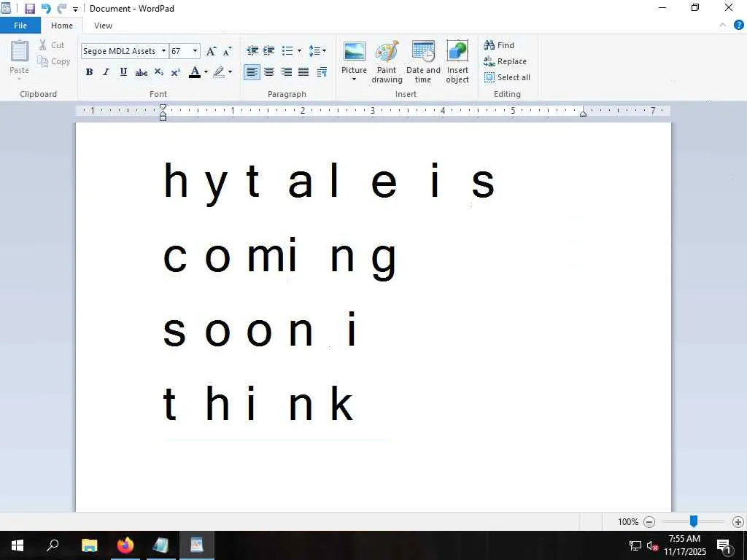Align text right
This screenshot has height=560, width=747.
(x=286, y=72)
